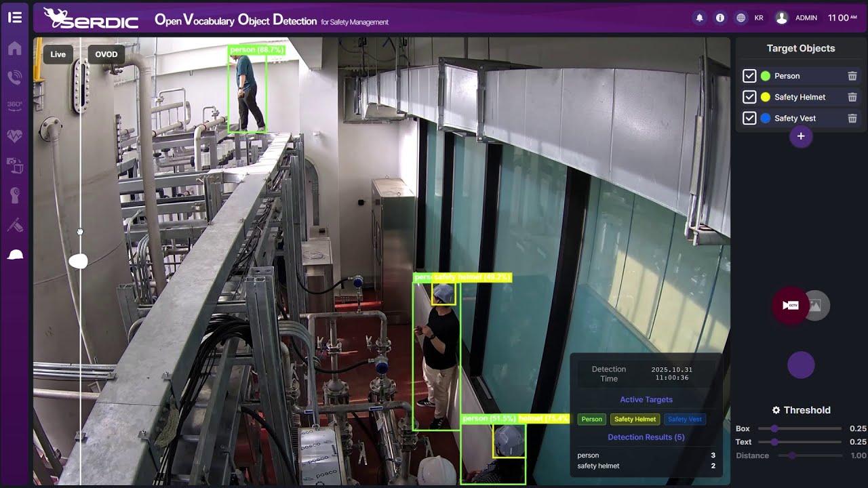Adjust the Distance threshold slider
The height and width of the screenshot is (488, 868).
[x=809, y=455]
